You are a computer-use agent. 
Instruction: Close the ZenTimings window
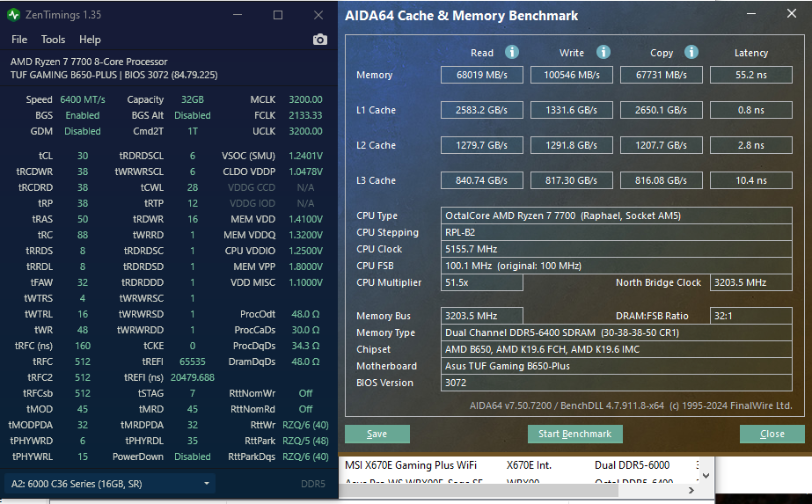[x=318, y=15]
